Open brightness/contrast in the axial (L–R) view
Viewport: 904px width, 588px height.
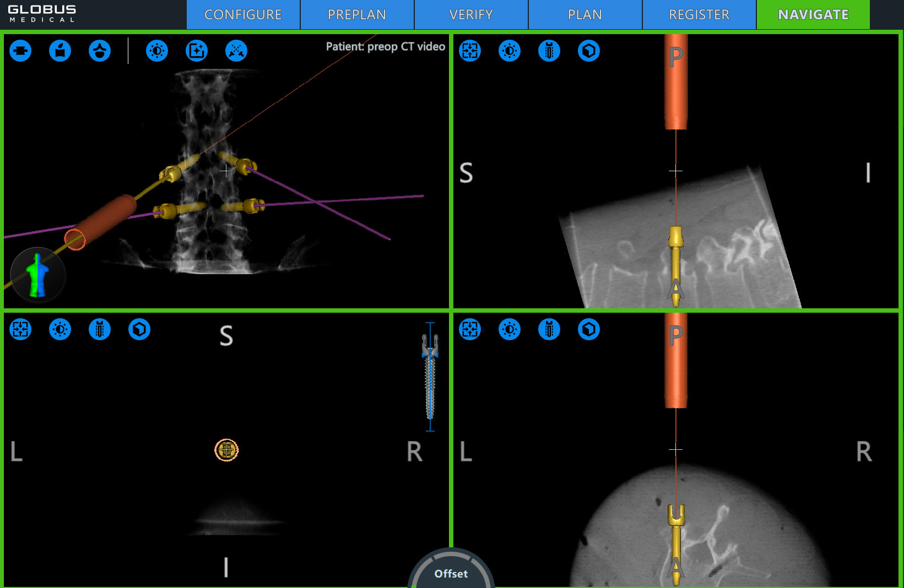[510, 329]
